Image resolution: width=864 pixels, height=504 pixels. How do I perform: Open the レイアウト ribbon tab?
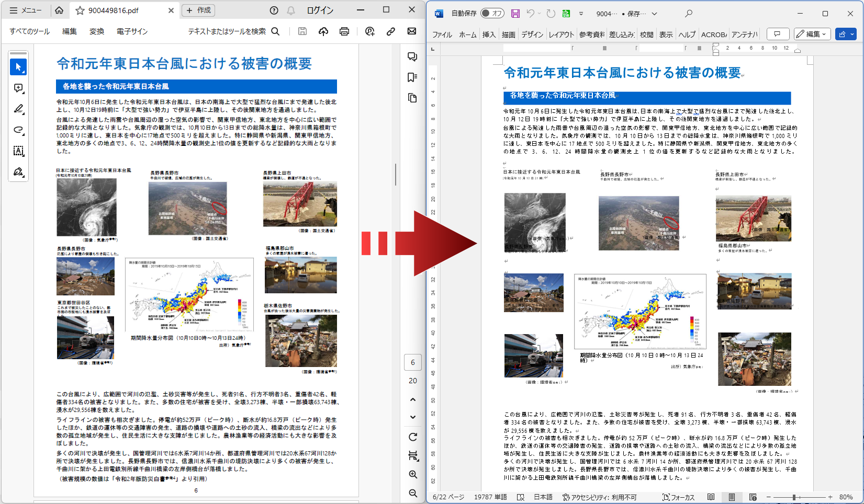561,35
